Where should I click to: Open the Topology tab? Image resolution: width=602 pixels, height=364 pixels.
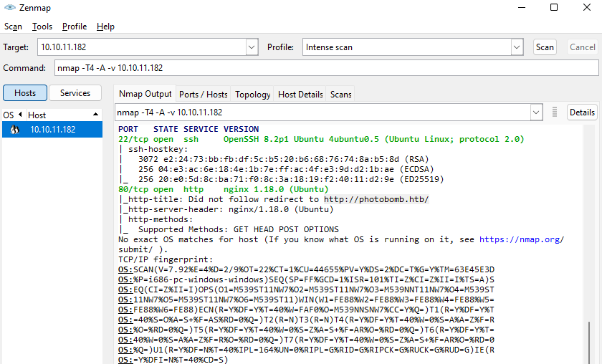pyautogui.click(x=252, y=95)
